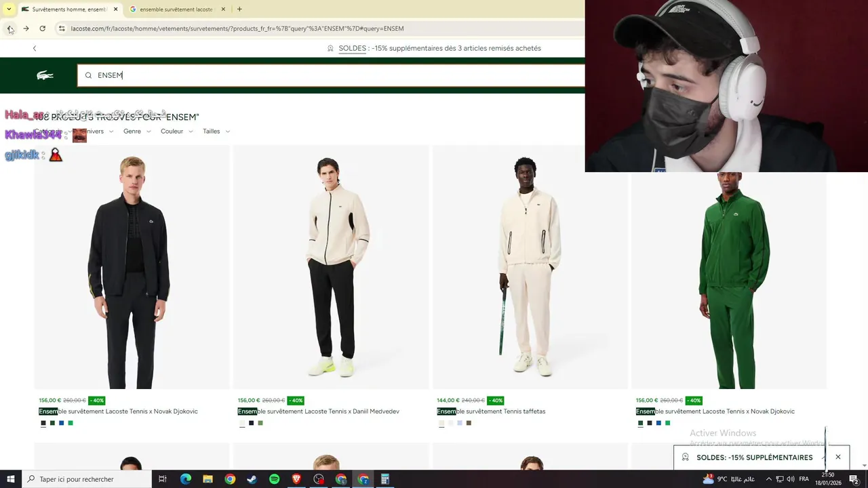This screenshot has width=868, height=488.
Task: Select blue swatch on green Djokovic tracksuit
Action: click(658, 423)
